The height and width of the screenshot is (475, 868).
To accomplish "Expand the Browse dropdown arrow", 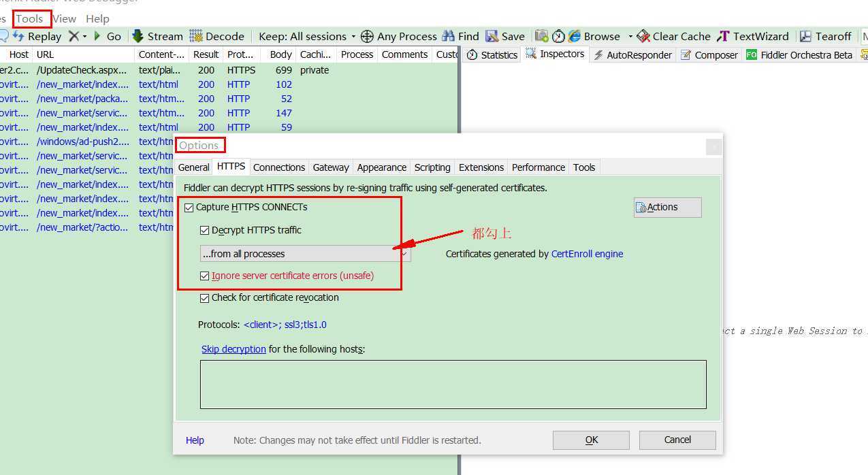I will click(630, 36).
